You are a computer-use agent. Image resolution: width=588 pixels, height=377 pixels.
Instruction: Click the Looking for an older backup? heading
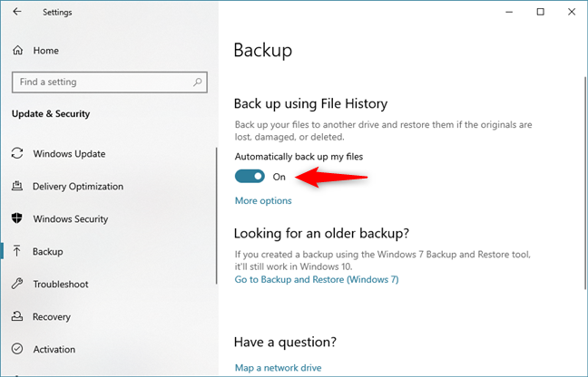click(321, 233)
